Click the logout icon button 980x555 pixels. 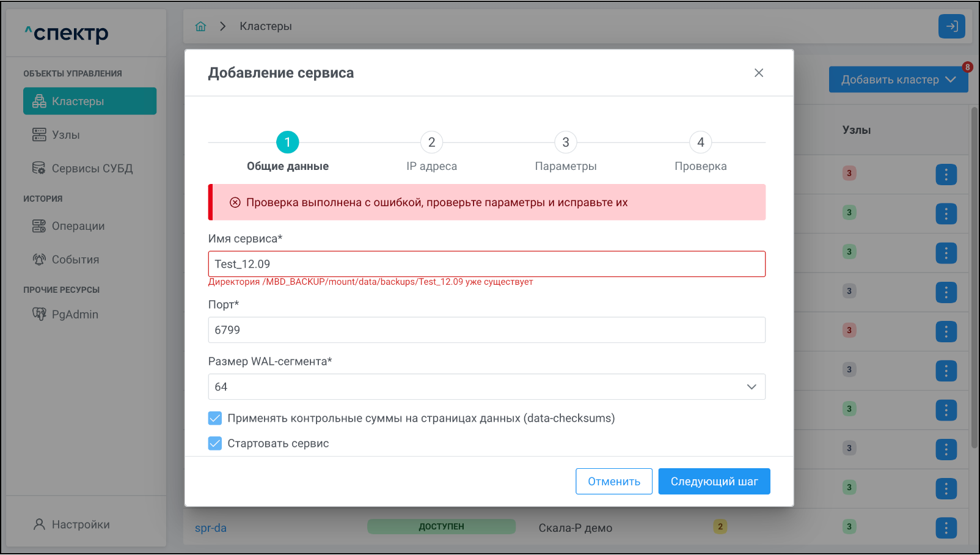tap(951, 26)
